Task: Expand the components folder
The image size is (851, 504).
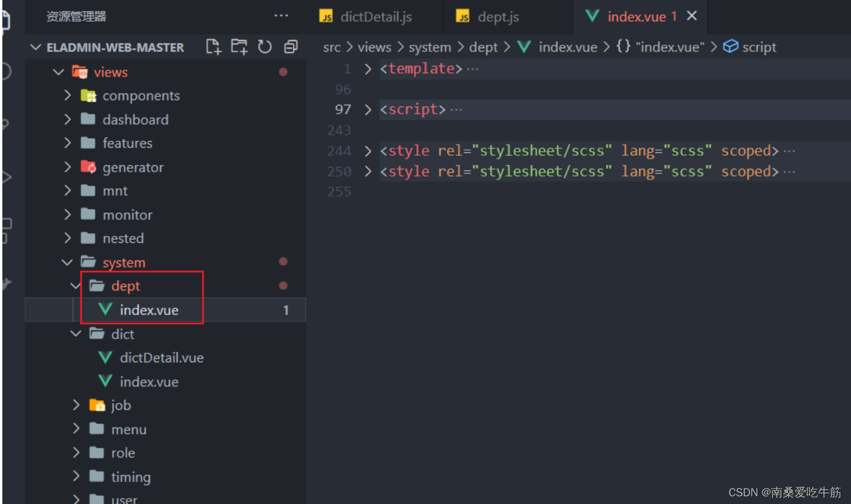Action: click(68, 95)
